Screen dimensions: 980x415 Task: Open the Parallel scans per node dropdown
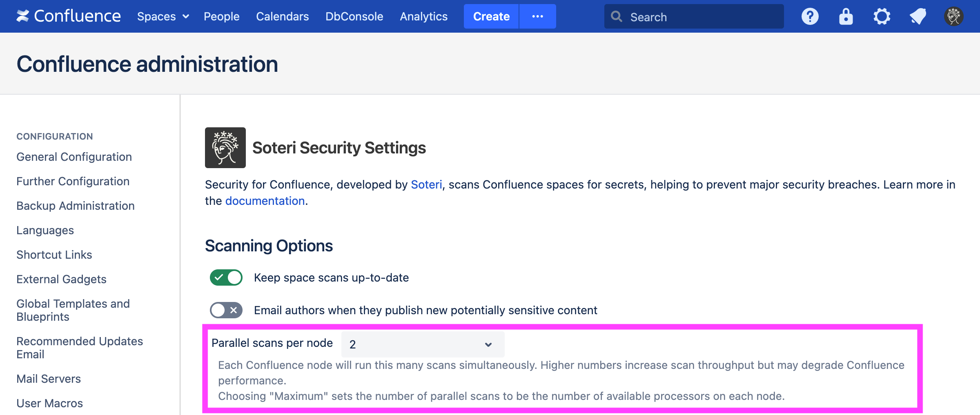click(x=422, y=344)
